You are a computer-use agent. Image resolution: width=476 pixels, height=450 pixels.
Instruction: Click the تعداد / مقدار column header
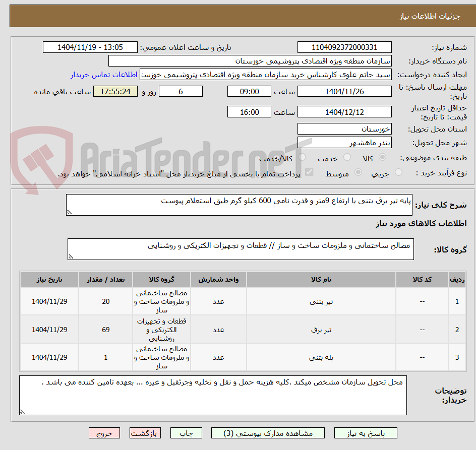point(106,280)
